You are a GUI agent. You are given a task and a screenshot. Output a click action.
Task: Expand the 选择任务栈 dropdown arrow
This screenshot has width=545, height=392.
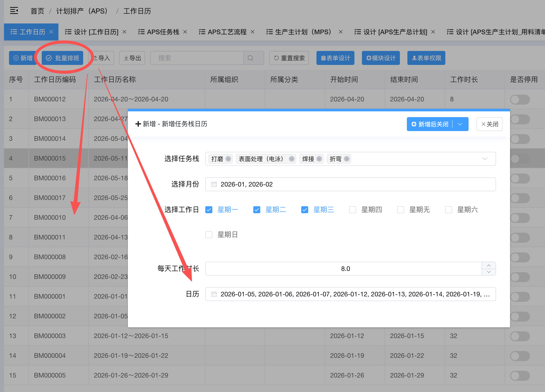(485, 159)
